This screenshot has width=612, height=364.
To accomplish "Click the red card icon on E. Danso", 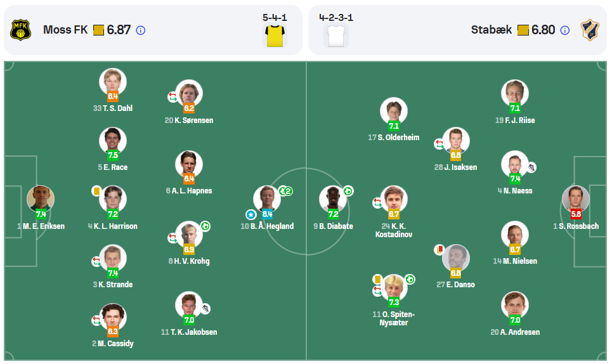I will pyautogui.click(x=439, y=249).
